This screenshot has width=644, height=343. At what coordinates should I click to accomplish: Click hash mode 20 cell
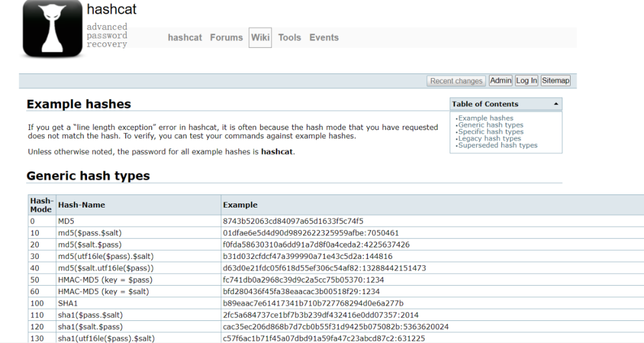[x=42, y=245]
